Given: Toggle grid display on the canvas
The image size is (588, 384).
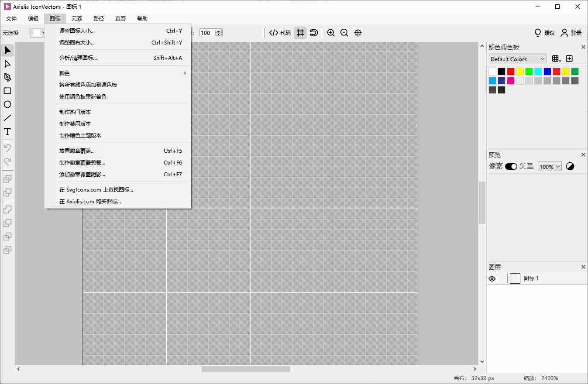Looking at the screenshot, I should (300, 32).
